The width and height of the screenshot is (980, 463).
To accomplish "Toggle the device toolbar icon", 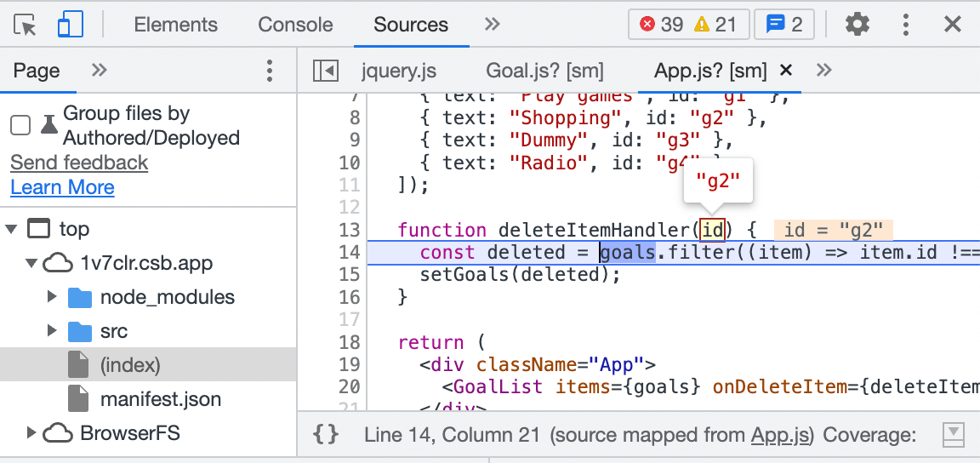I will click(70, 25).
